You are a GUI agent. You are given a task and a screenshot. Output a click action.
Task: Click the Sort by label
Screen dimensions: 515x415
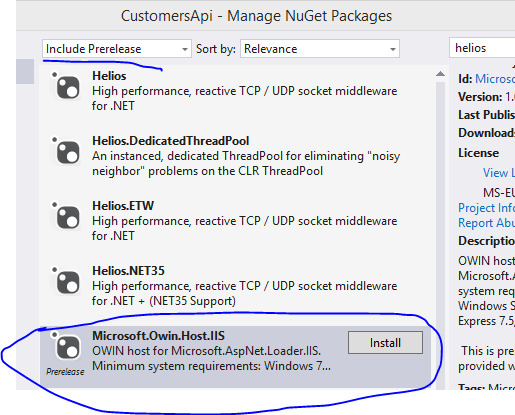click(216, 49)
